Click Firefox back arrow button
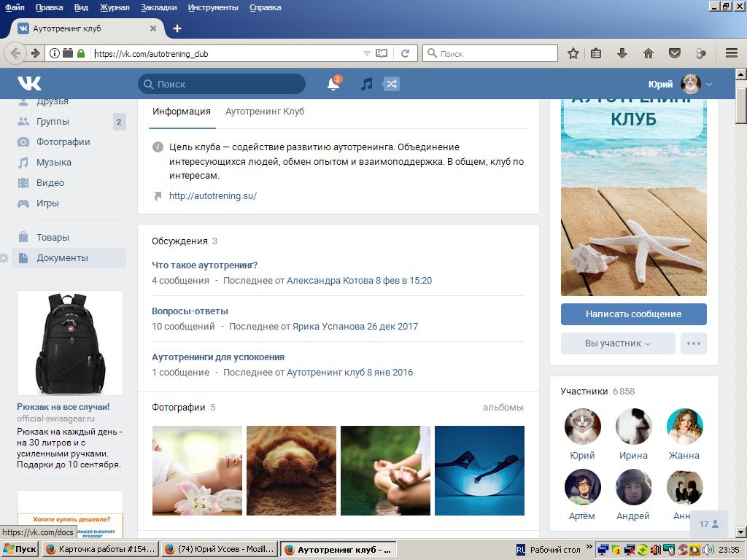The image size is (747, 560). [16, 53]
